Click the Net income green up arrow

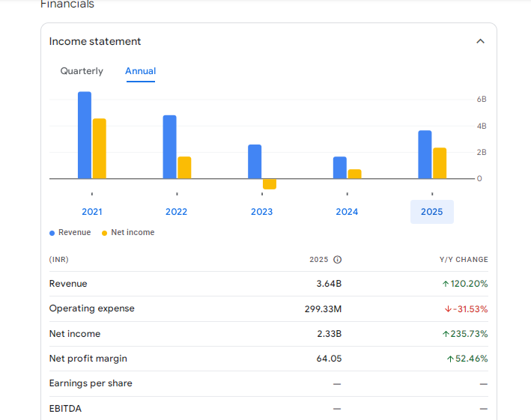(446, 334)
